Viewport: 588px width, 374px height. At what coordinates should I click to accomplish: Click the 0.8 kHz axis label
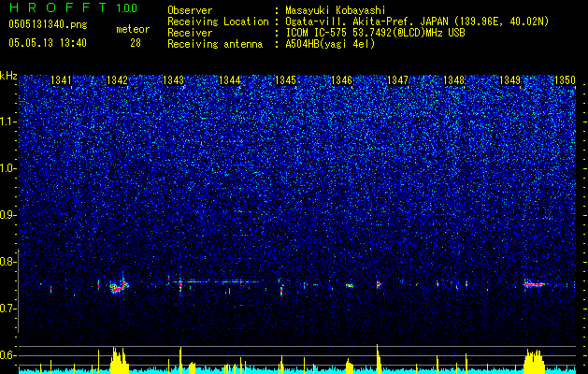[8, 262]
